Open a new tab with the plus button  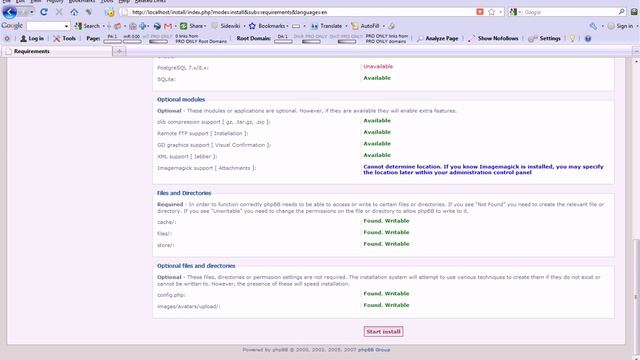click(119, 51)
